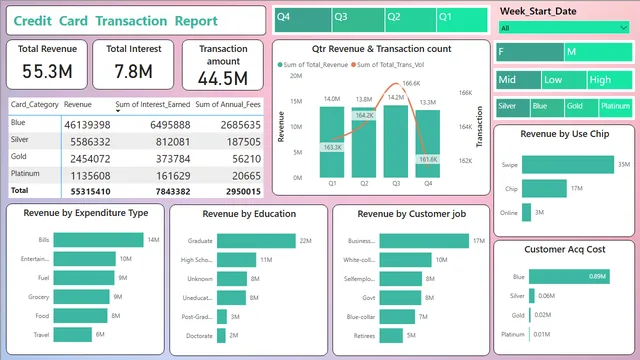Image resolution: width=640 pixels, height=360 pixels.
Task: Click the Total Revenue 55.3M card
Action: pos(47,64)
